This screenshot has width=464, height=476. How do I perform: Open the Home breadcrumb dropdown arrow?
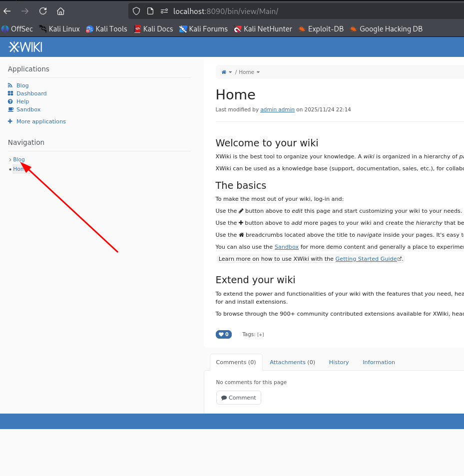pyautogui.click(x=258, y=72)
